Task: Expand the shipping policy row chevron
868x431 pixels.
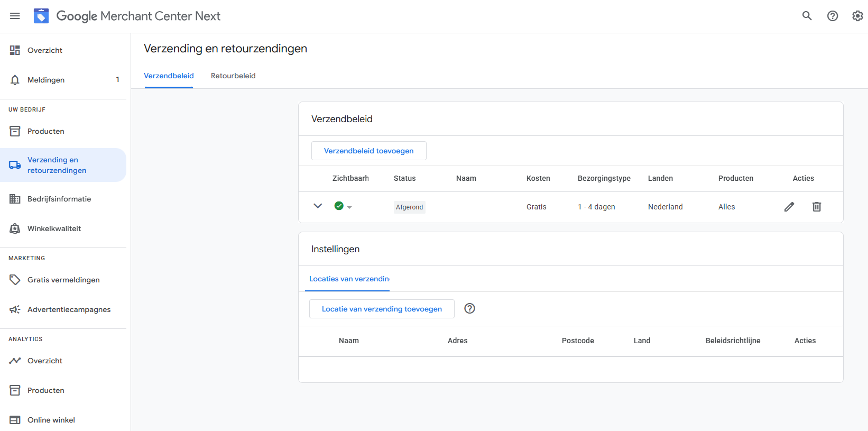Action: (x=318, y=206)
